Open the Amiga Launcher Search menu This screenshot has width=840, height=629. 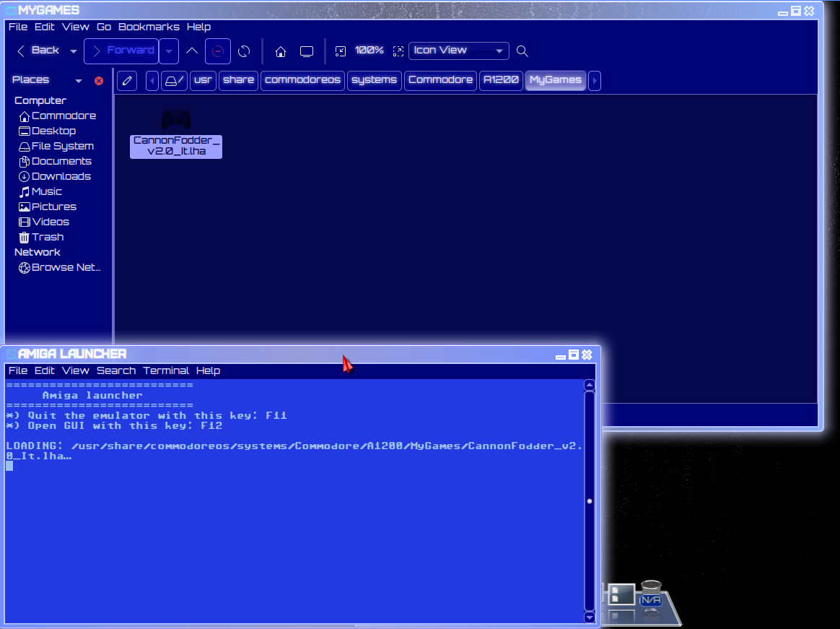116,370
